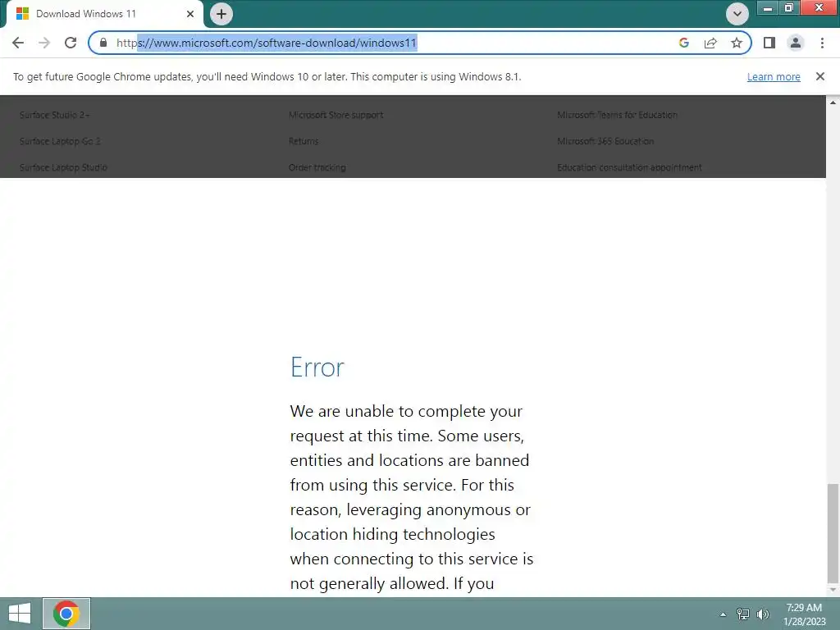840x630 pixels.
Task: Show hidden system tray icons
Action: point(723,614)
